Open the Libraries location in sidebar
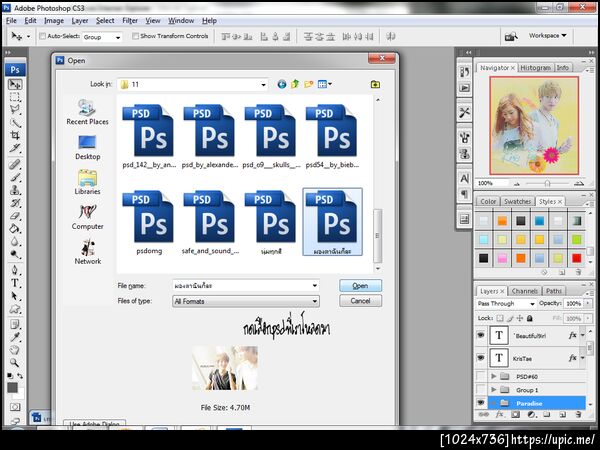 coord(87,181)
